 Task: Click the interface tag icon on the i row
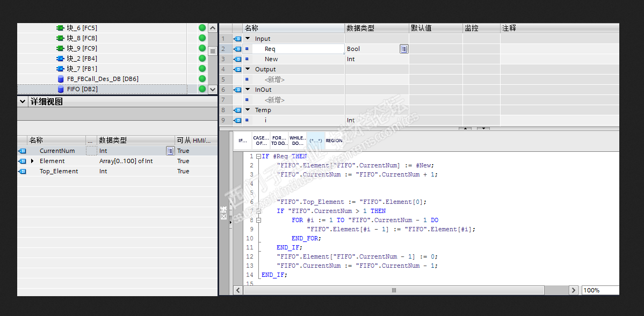click(x=237, y=120)
